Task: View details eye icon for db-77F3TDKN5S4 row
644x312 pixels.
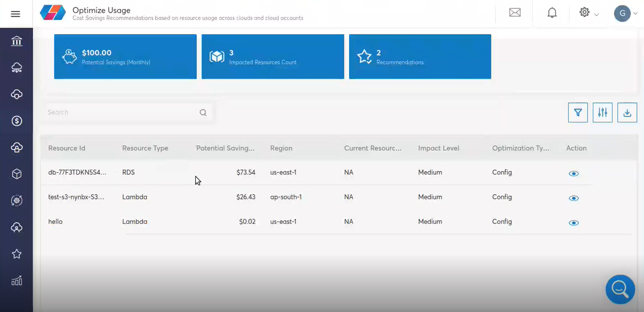Action: pos(574,174)
